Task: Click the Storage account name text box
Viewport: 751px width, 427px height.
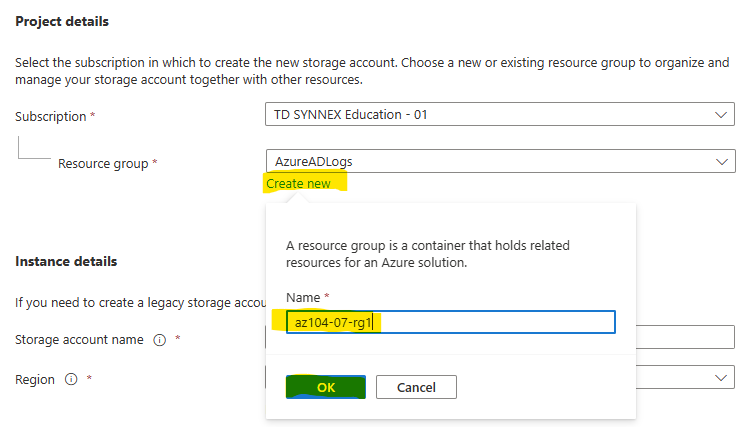Action: point(685,337)
